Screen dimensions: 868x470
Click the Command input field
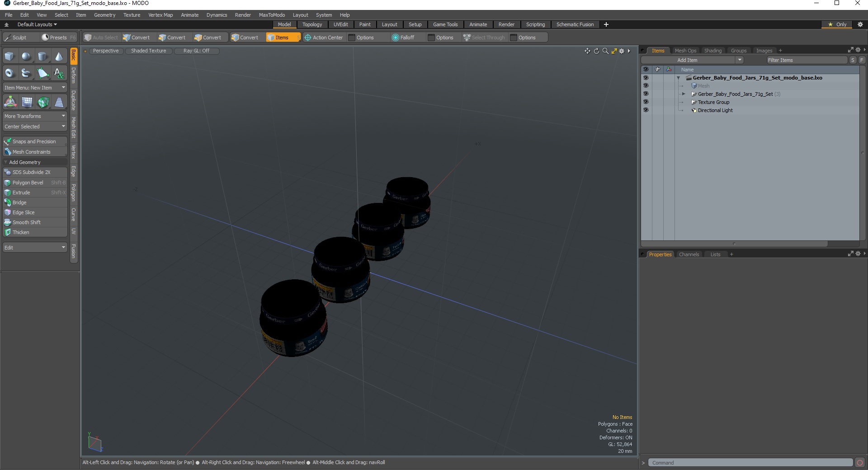(750, 463)
